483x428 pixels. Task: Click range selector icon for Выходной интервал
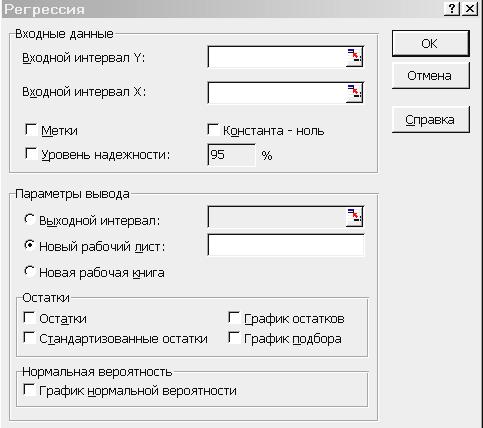click(x=354, y=217)
